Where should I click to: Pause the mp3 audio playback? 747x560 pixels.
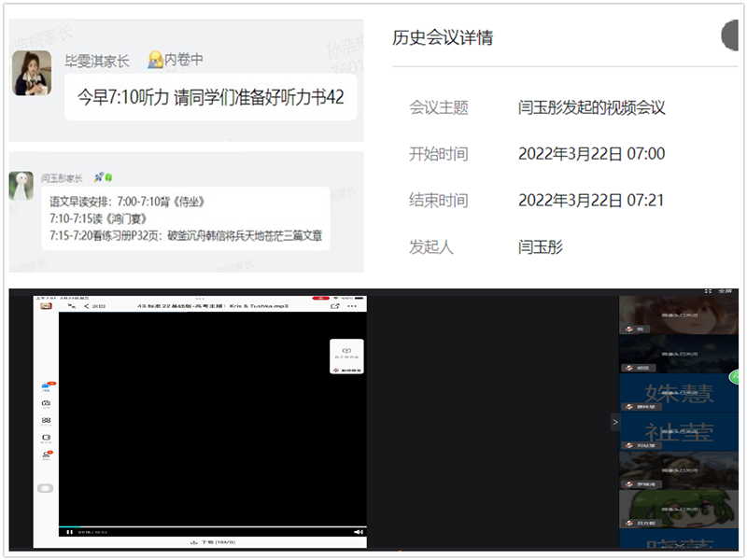click(x=69, y=531)
